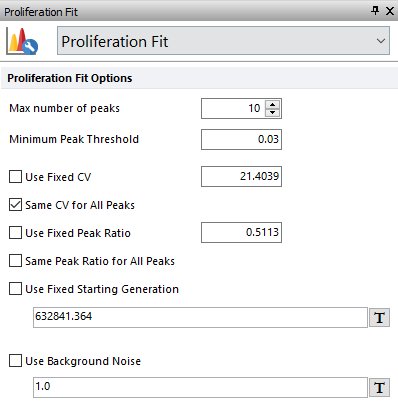Click the peak ratio field 0.5113
This screenshot has height=407, width=398.
[x=241, y=232]
